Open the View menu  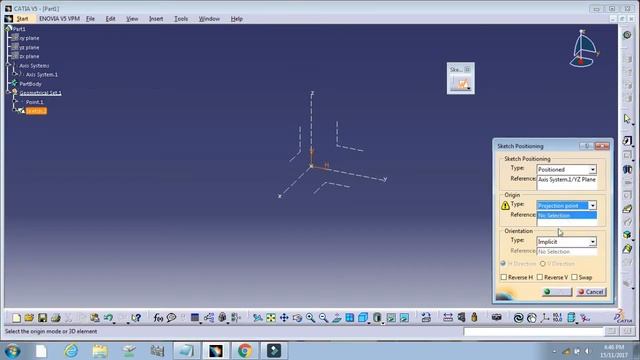[132, 19]
